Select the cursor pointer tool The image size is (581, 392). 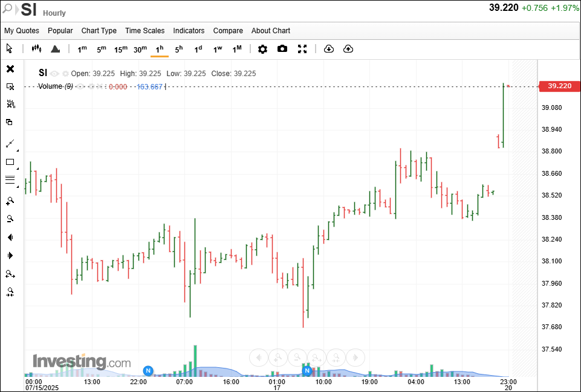click(9, 49)
